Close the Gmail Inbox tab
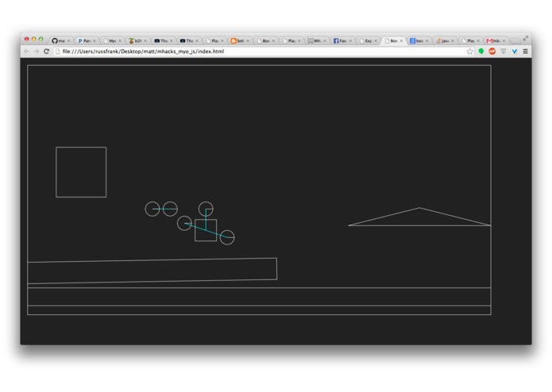Image resolution: width=552 pixels, height=392 pixels. click(x=504, y=40)
